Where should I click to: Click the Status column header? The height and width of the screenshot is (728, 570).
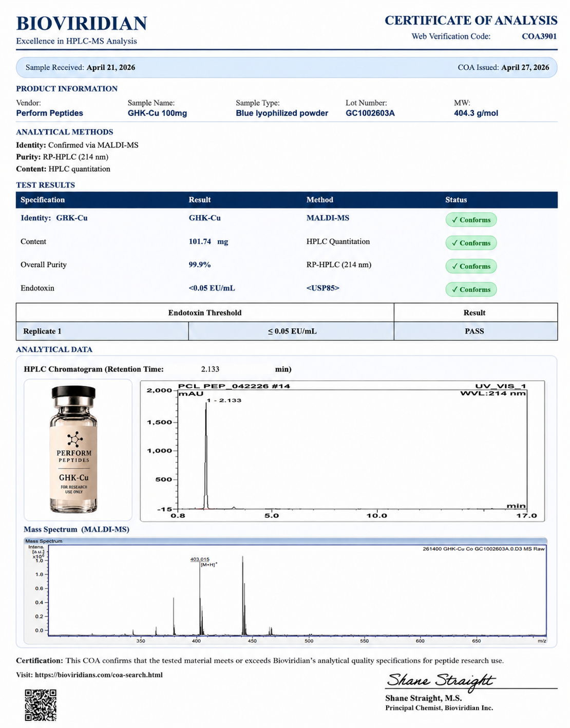click(x=456, y=200)
